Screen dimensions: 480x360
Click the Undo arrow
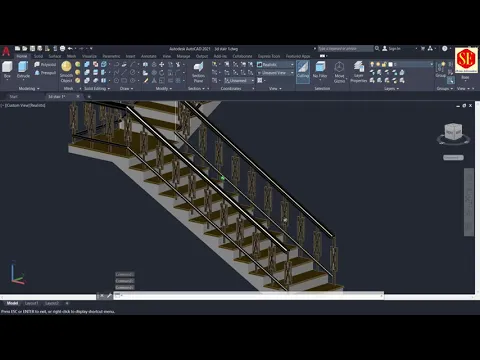[70, 49]
